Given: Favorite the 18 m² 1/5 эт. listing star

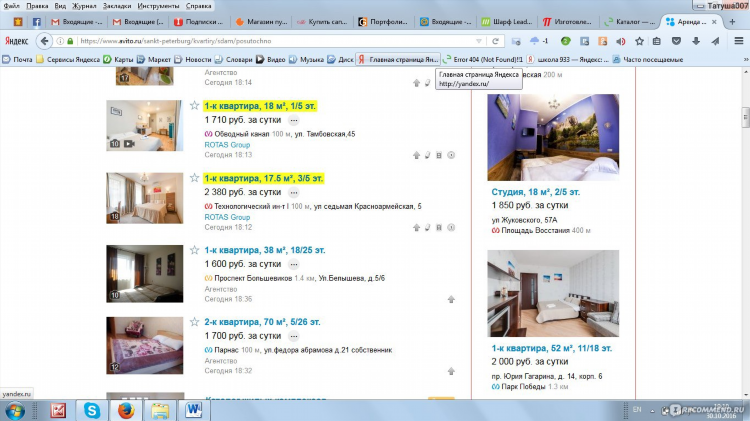Looking at the screenshot, I should [x=194, y=105].
